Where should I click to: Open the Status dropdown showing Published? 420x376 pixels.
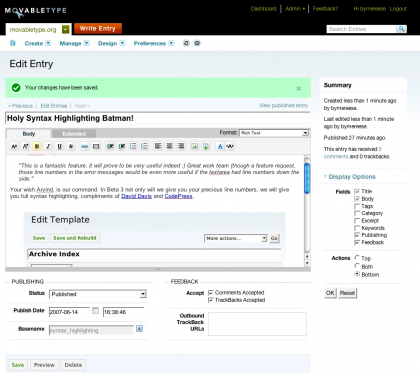(98, 294)
